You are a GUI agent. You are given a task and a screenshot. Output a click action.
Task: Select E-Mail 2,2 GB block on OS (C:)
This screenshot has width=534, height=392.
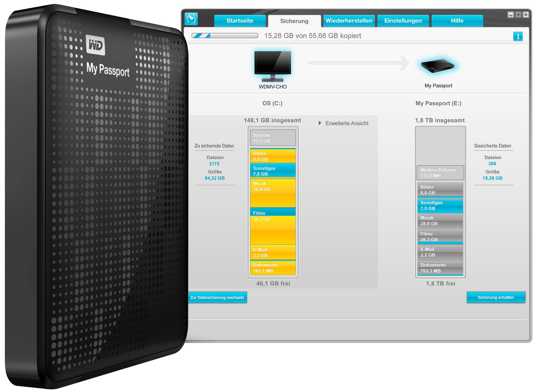point(273,252)
